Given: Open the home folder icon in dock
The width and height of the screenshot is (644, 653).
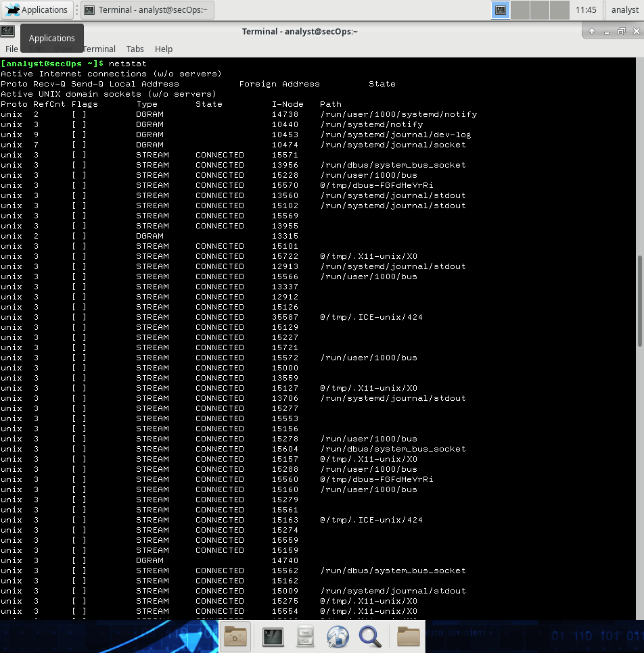Looking at the screenshot, I should coord(408,636).
